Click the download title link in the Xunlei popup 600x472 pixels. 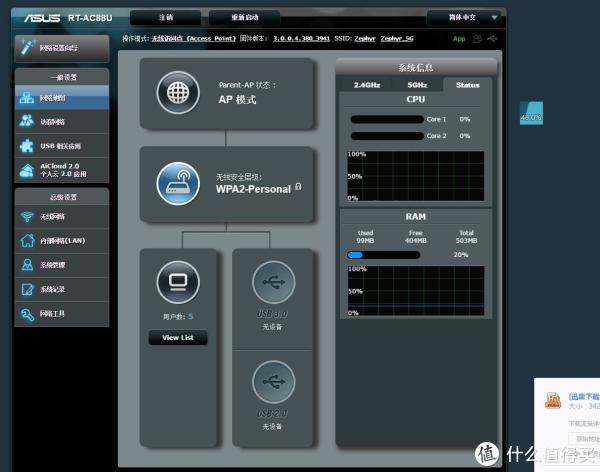(584, 397)
